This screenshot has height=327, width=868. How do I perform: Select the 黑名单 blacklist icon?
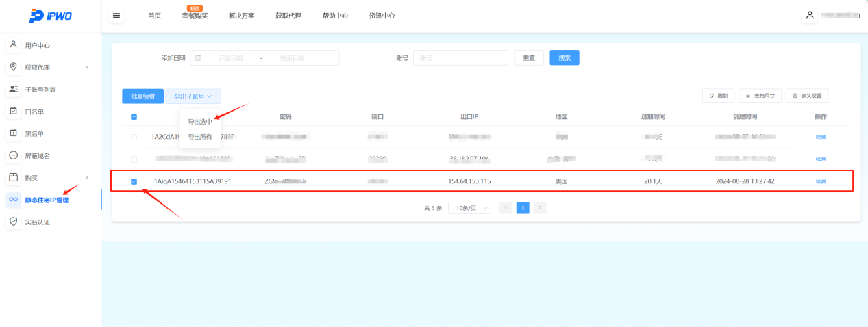(13, 133)
